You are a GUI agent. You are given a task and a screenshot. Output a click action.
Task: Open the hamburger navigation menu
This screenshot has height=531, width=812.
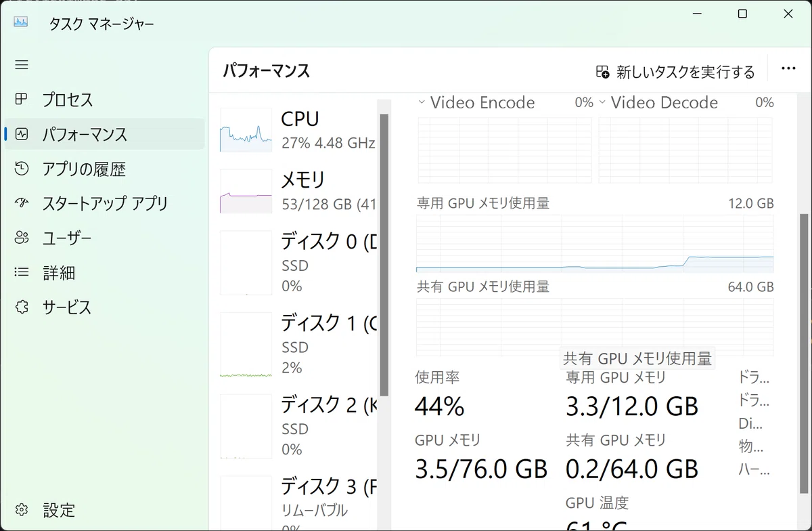[22, 65]
